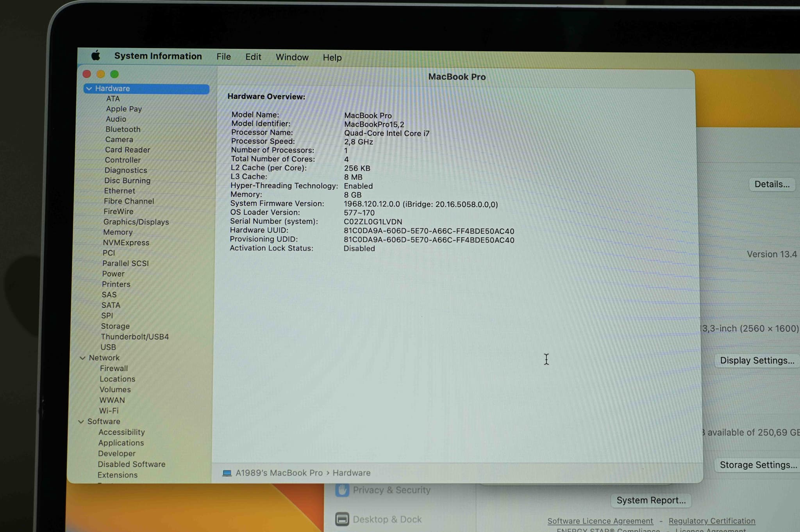Select WWAN under Network
The width and height of the screenshot is (800, 532).
pyautogui.click(x=112, y=400)
